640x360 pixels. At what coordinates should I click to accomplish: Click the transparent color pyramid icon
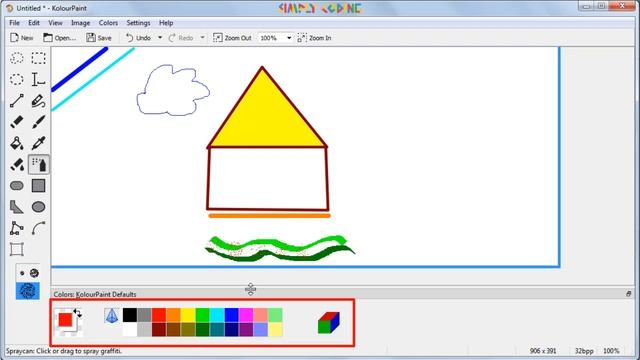111,316
